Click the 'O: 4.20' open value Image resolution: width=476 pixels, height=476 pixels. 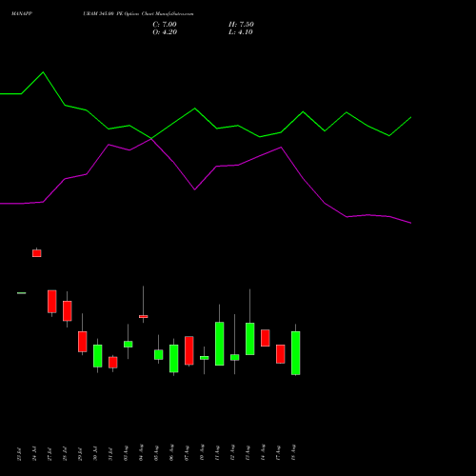[165, 32]
